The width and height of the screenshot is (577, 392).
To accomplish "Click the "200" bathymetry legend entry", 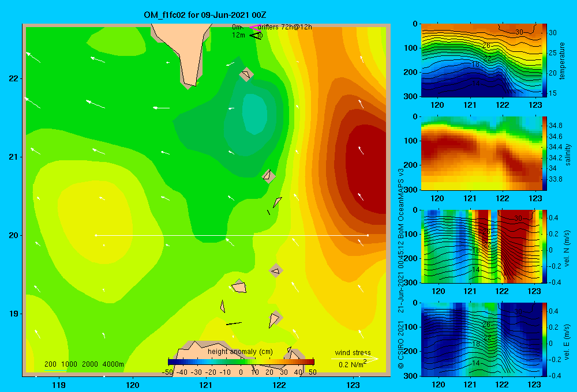I will click(x=50, y=364).
